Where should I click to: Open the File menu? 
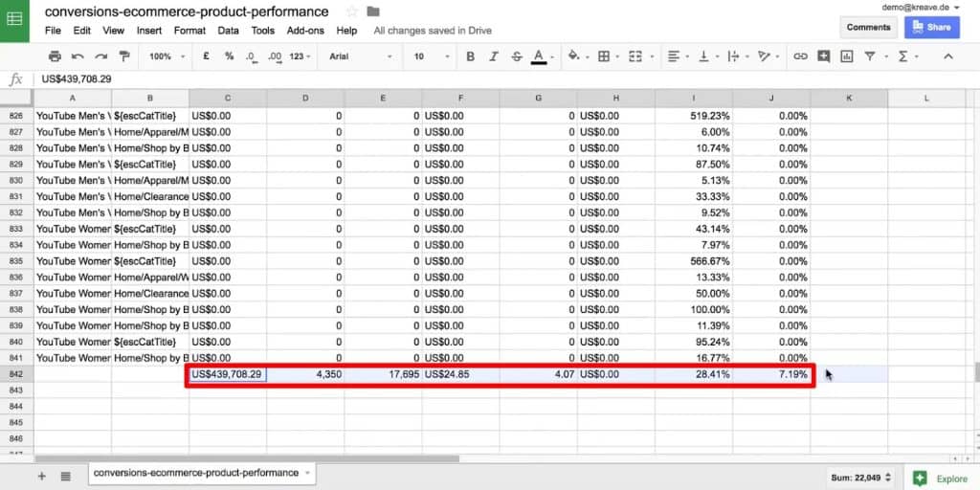point(54,31)
